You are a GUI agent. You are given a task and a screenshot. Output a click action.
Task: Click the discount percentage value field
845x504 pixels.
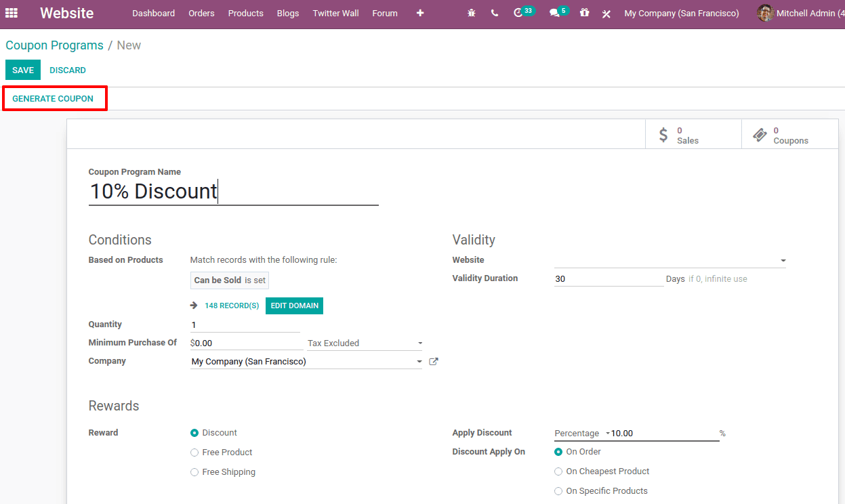tap(664, 434)
